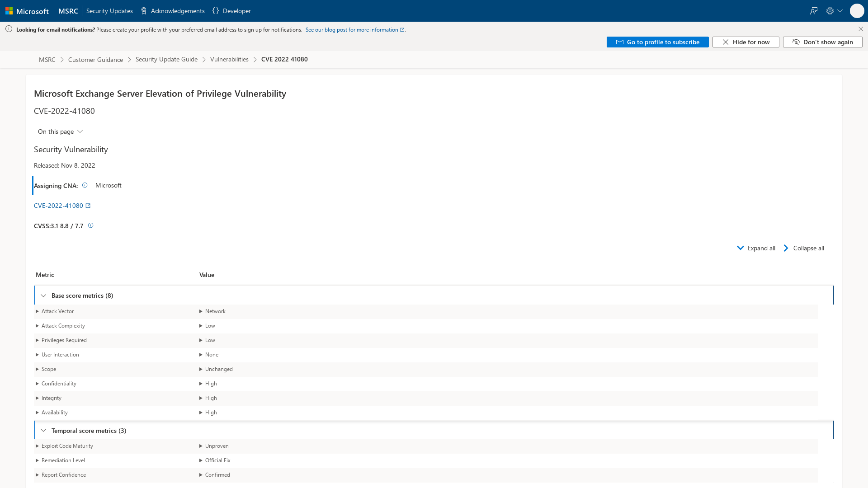Viewport: 868px width, 488px height.
Task: Open CVE-2022-41080 external link
Action: [x=62, y=206]
